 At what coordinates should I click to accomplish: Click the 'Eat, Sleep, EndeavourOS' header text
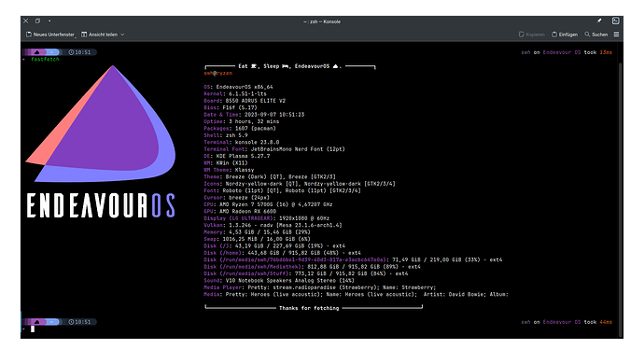(x=290, y=66)
